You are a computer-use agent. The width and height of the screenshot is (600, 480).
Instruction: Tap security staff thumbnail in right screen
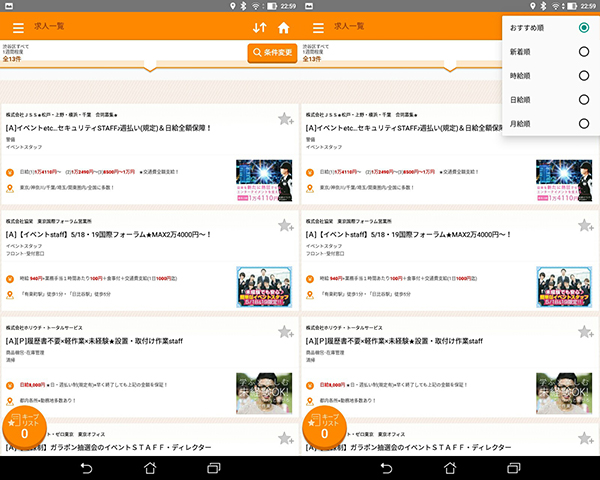point(564,181)
